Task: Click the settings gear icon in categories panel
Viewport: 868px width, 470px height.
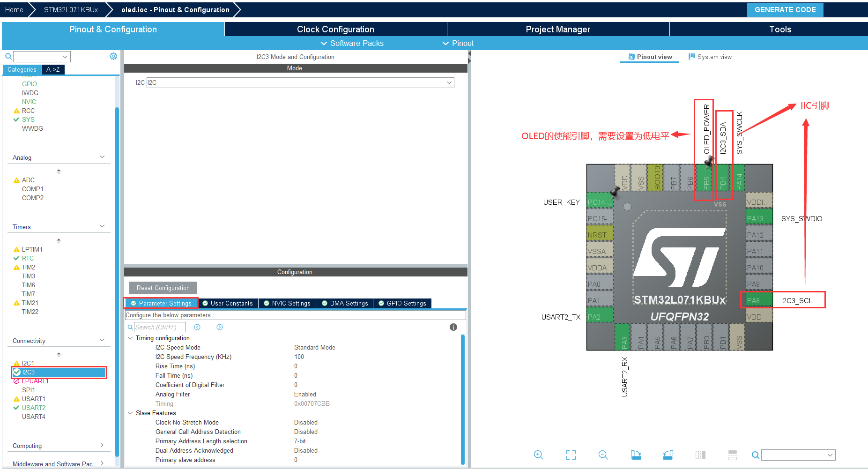Action: (113, 56)
